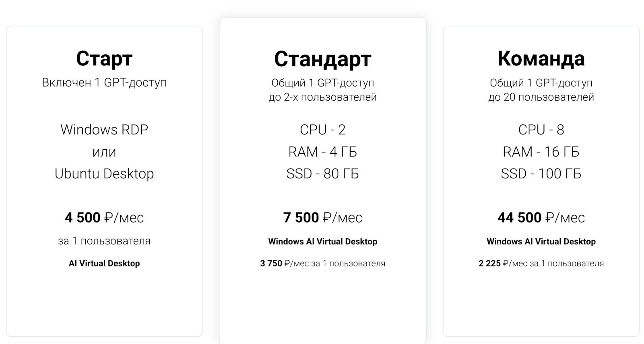Choose the Команда plan heading
This screenshot has height=344, width=644.
pos(541,59)
